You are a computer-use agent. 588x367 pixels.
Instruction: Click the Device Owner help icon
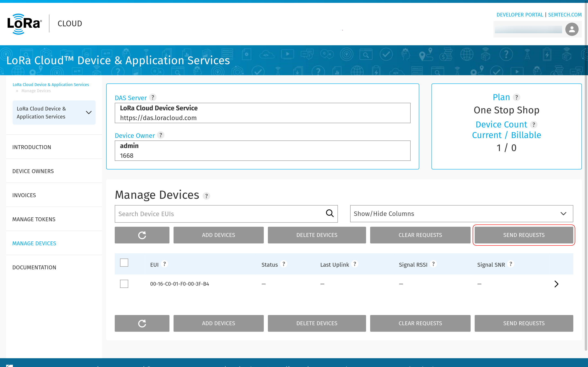point(161,135)
